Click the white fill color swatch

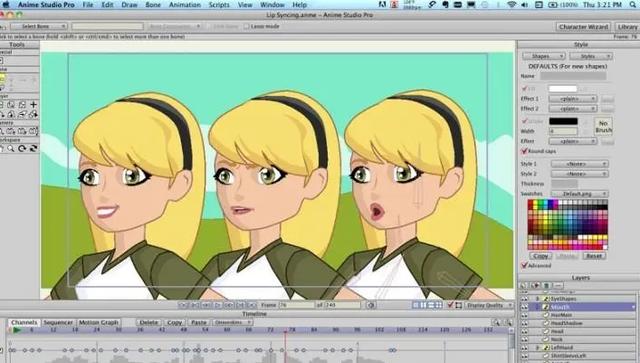click(562, 88)
